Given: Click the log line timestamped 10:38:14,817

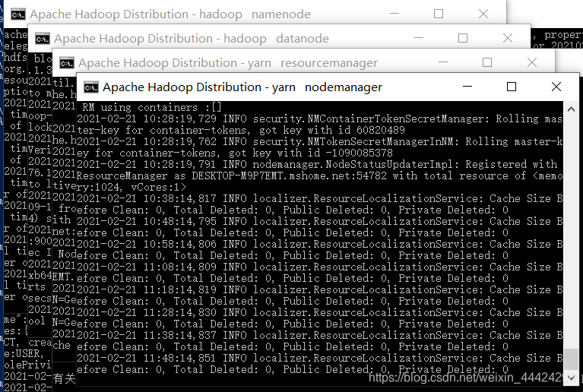Looking at the screenshot, I should point(319,198).
